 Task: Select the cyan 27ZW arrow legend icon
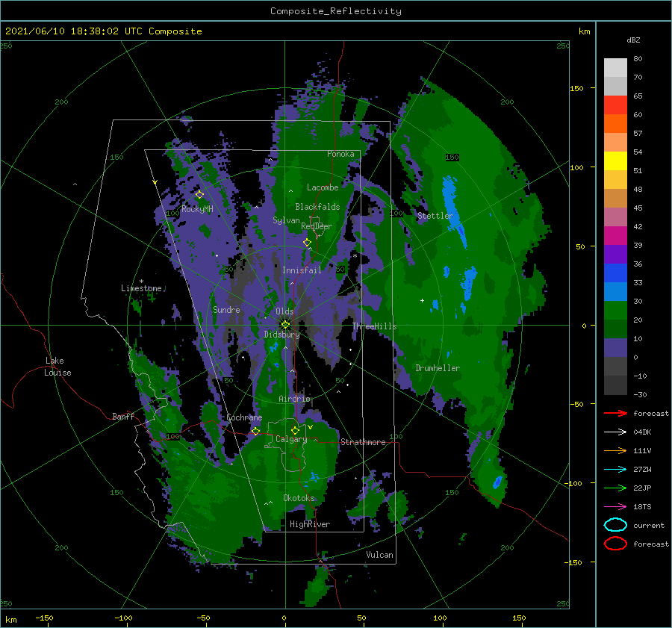point(615,470)
